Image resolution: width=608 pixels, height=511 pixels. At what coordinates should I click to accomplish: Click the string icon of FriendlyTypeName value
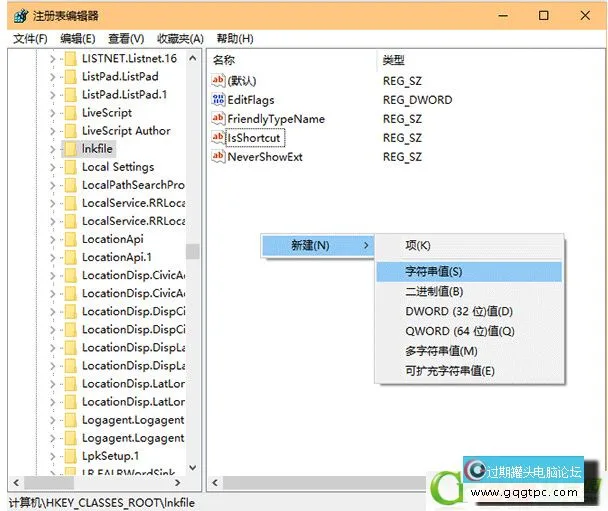pos(218,119)
